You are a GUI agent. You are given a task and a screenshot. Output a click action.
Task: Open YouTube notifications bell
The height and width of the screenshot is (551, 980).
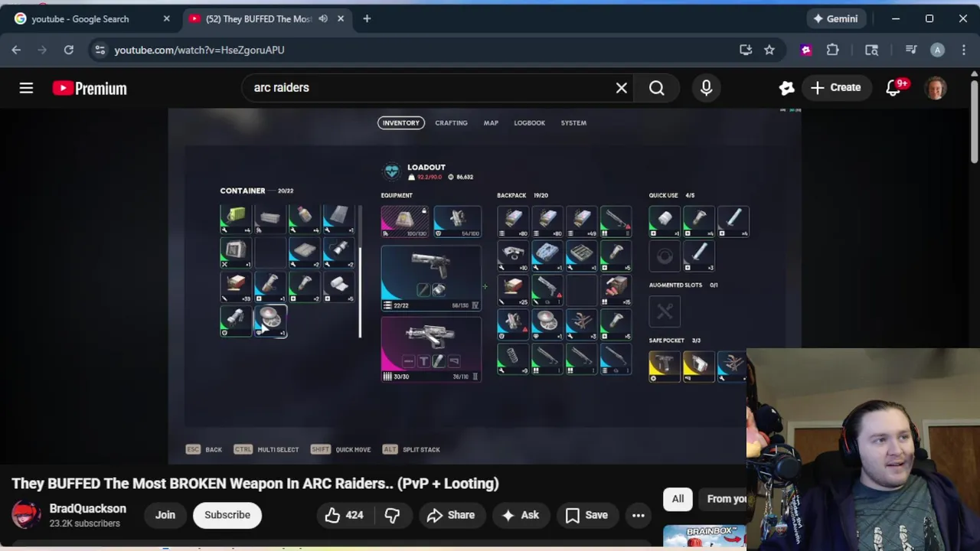click(x=894, y=88)
